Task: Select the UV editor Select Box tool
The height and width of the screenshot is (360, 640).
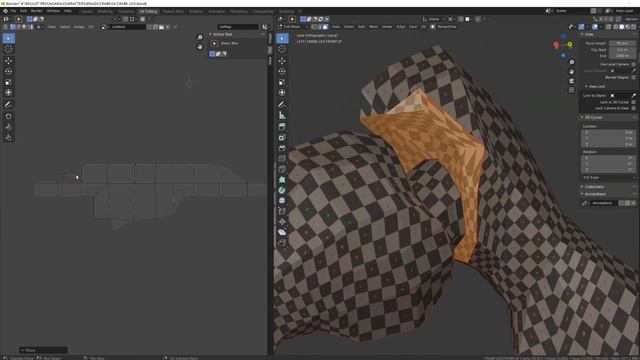Action: pos(9,38)
